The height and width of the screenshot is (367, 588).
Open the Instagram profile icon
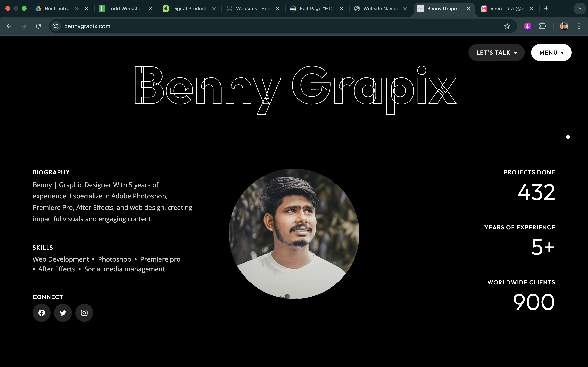coord(84,313)
